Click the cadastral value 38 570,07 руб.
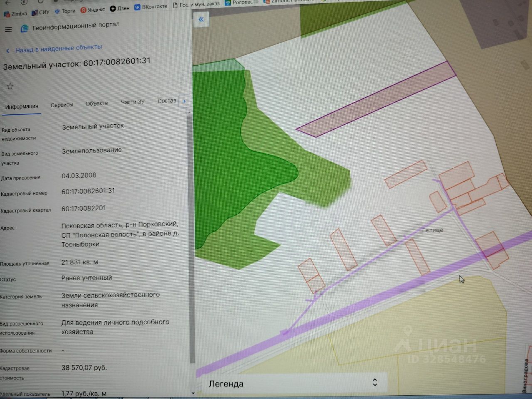The width and height of the screenshot is (532, 399). click(84, 368)
